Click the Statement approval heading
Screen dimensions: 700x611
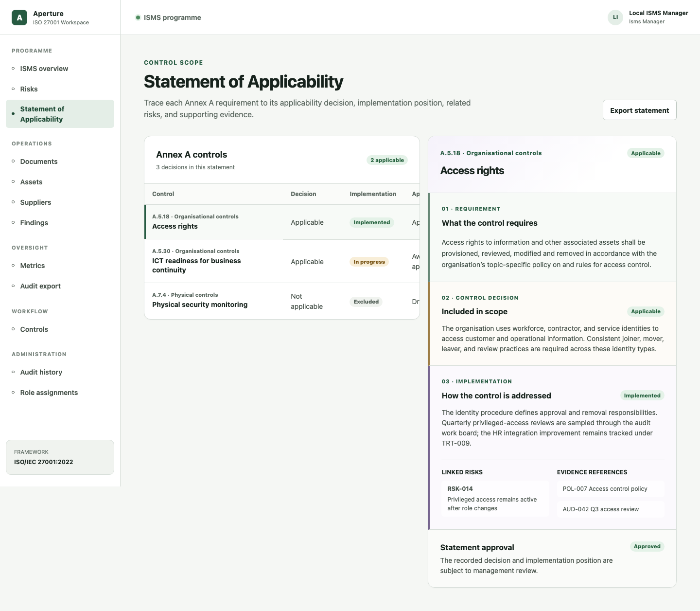pos(477,547)
